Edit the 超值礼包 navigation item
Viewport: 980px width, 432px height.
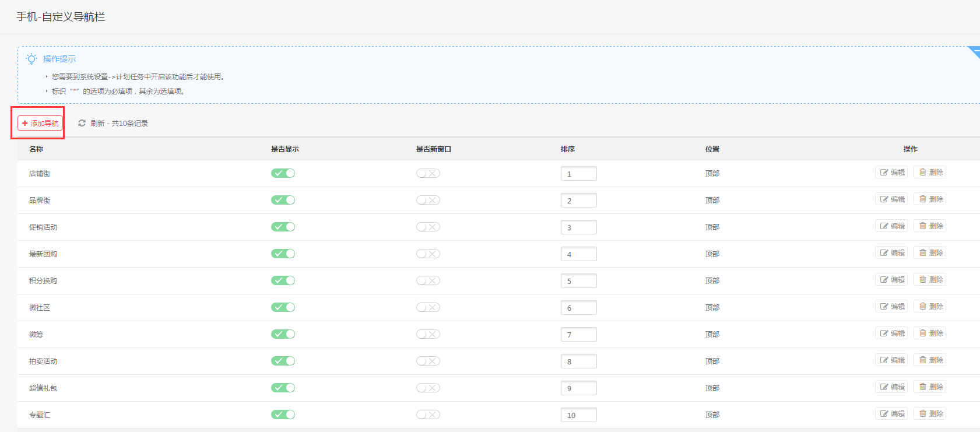point(891,387)
